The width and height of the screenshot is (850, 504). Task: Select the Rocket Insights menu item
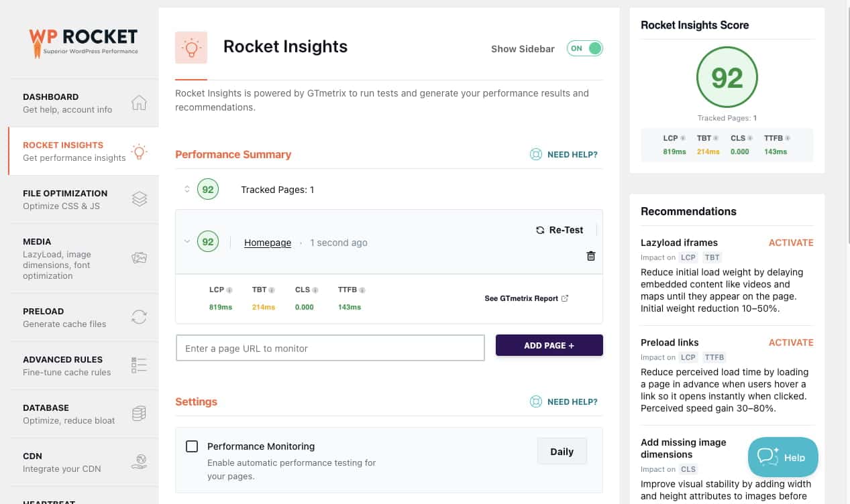[84, 151]
